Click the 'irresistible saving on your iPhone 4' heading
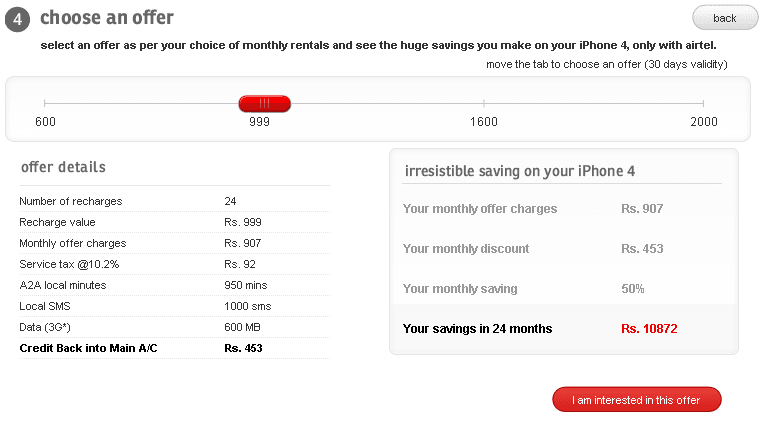Viewport: 766px width, 422px height. click(x=520, y=171)
